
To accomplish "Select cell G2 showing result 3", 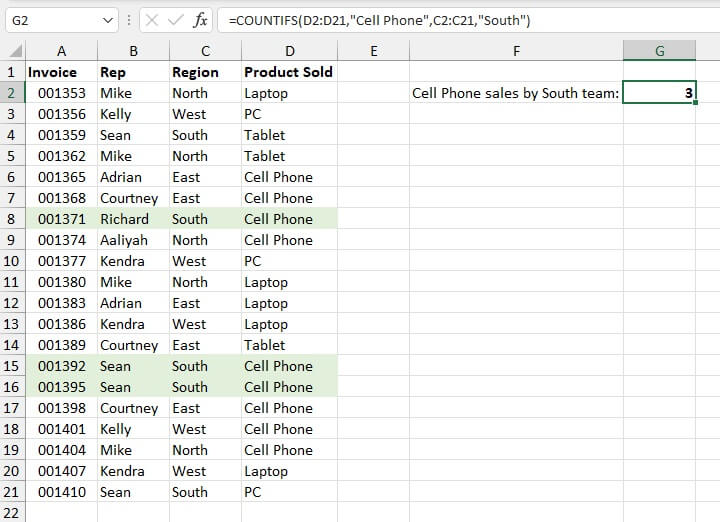I will point(658,93).
